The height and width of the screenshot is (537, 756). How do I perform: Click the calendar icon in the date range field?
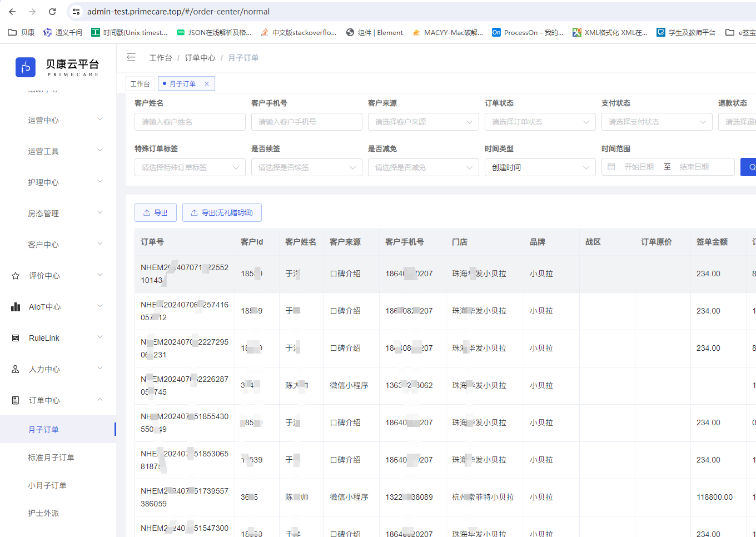coord(611,167)
